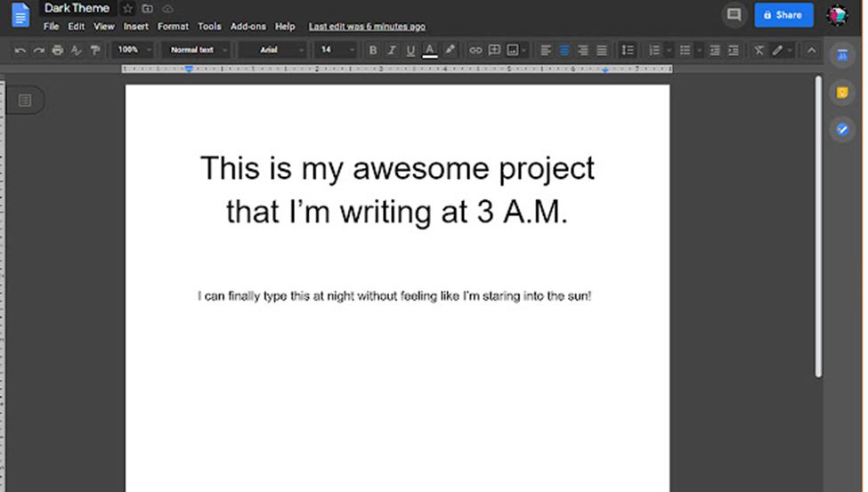Image resolution: width=868 pixels, height=492 pixels.
Task: Insert a link with chain icon
Action: pyautogui.click(x=475, y=51)
